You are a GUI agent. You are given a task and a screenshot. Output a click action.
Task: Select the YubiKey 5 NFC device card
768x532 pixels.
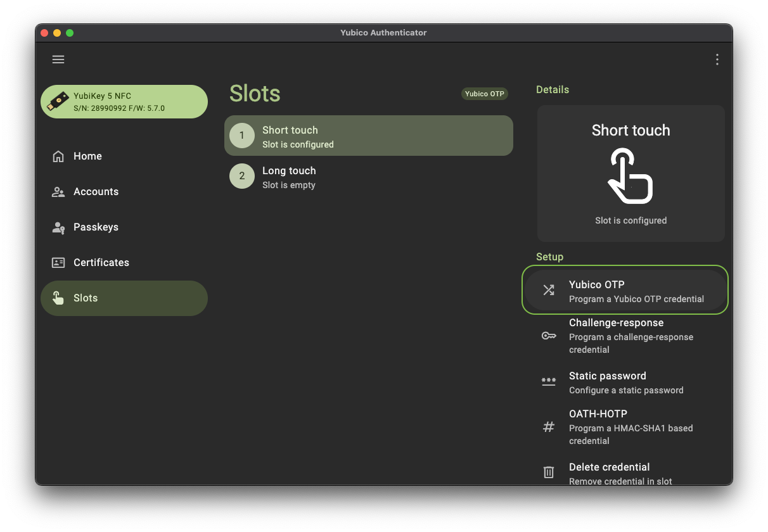pos(124,102)
